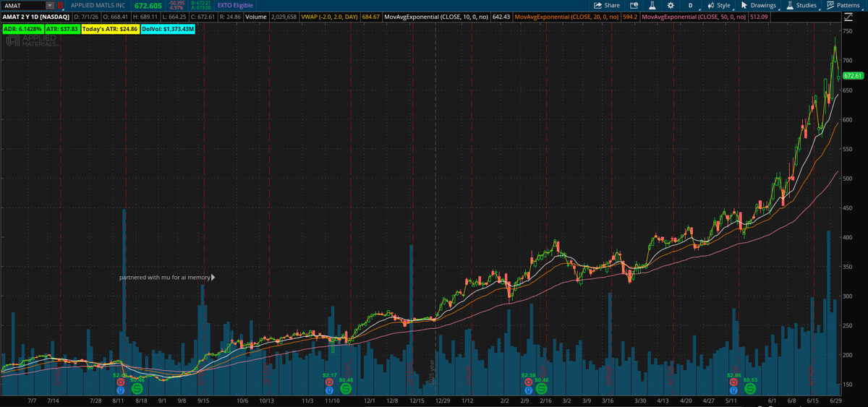Open the flask quick-study icon beside Share

651,5
